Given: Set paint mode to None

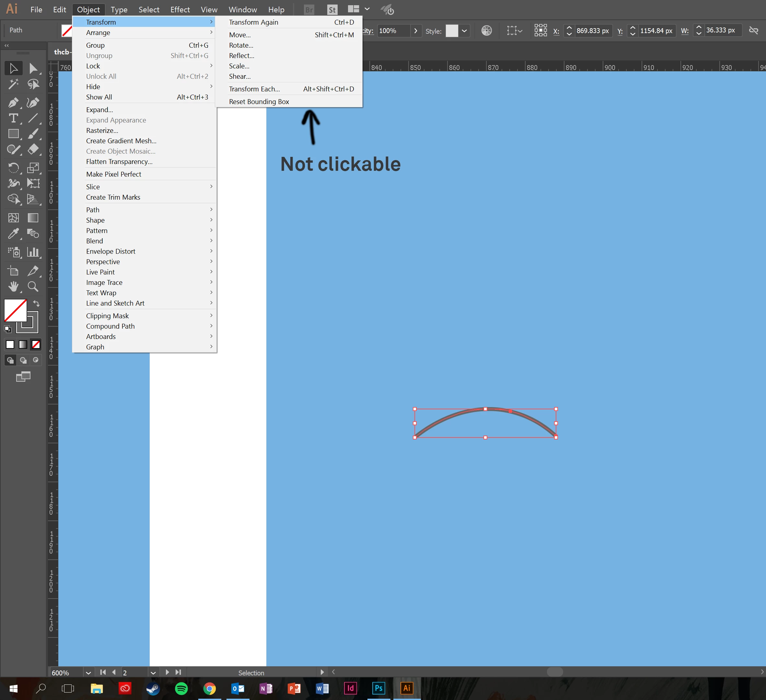Looking at the screenshot, I should click(x=36, y=345).
